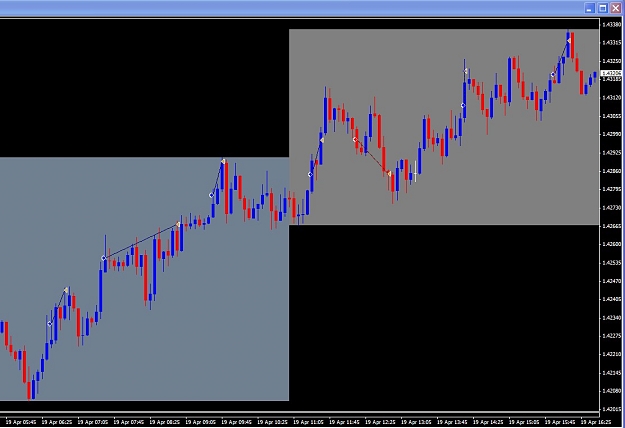625x428 pixels.
Task: Click the 1.42860 price level
Action: pos(611,171)
